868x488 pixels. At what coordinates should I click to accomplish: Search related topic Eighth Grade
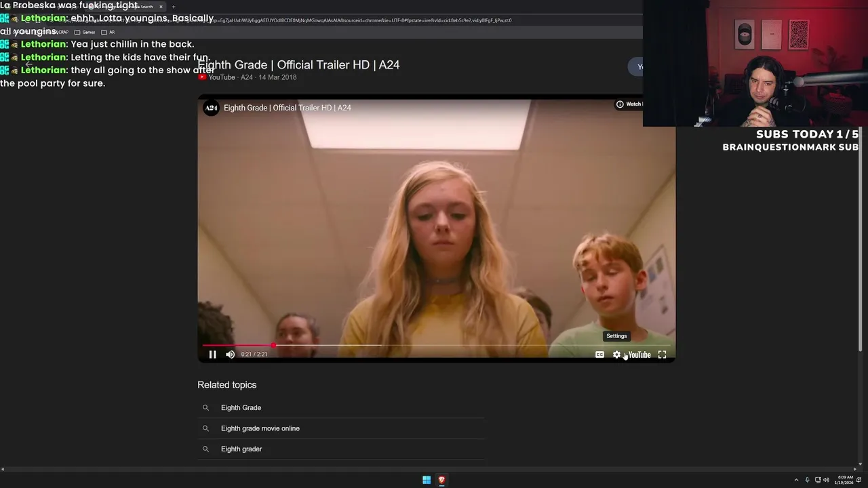pos(241,407)
